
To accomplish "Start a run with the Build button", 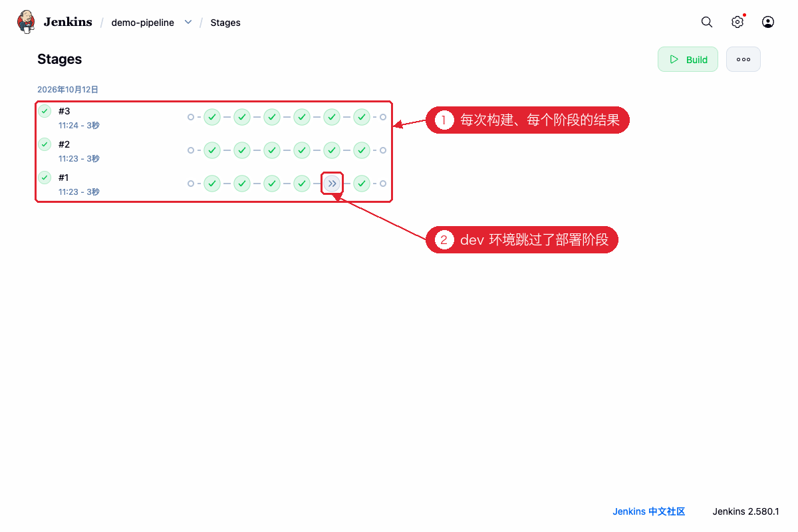I will tap(688, 59).
